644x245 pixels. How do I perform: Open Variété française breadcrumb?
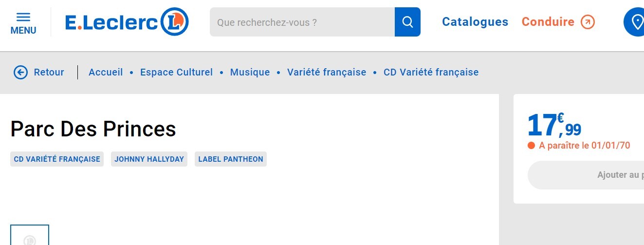pyautogui.click(x=326, y=73)
